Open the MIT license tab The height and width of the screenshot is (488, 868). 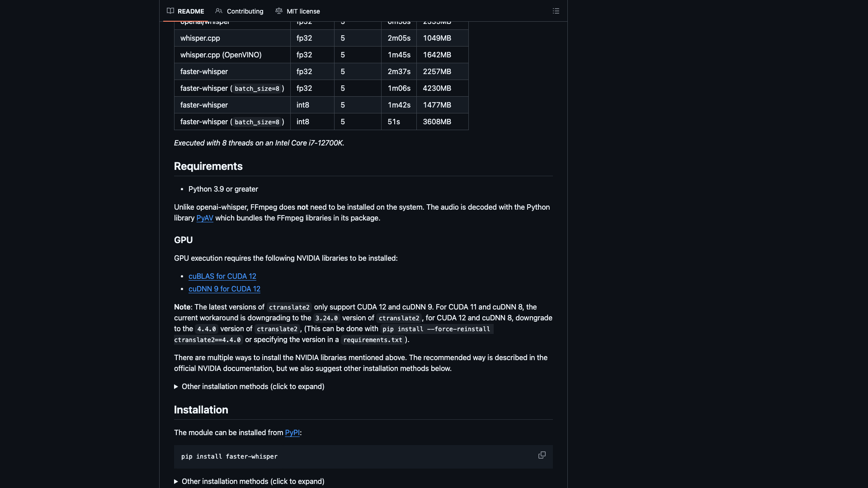(297, 11)
